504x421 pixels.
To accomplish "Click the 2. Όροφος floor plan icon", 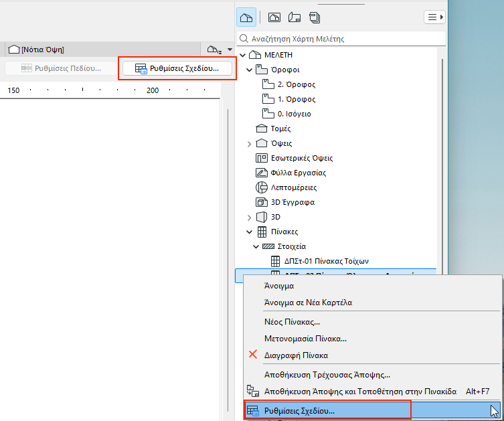I will click(268, 84).
